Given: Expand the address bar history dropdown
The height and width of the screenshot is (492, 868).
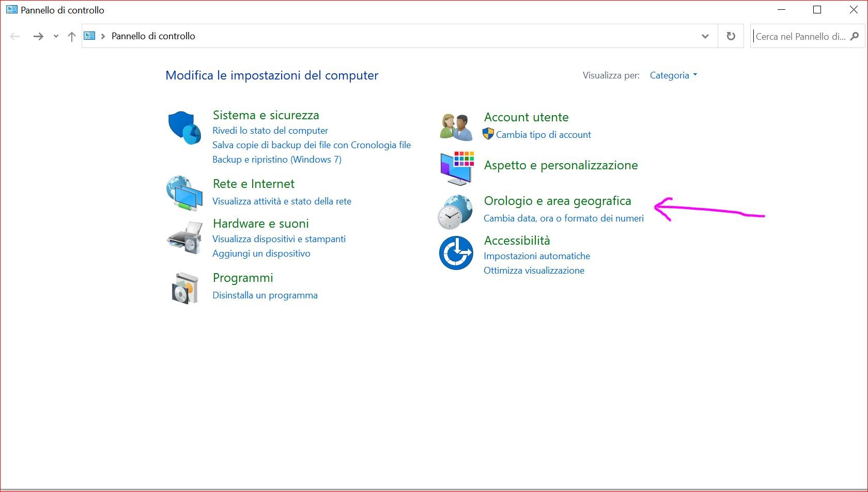Looking at the screenshot, I should 705,36.
